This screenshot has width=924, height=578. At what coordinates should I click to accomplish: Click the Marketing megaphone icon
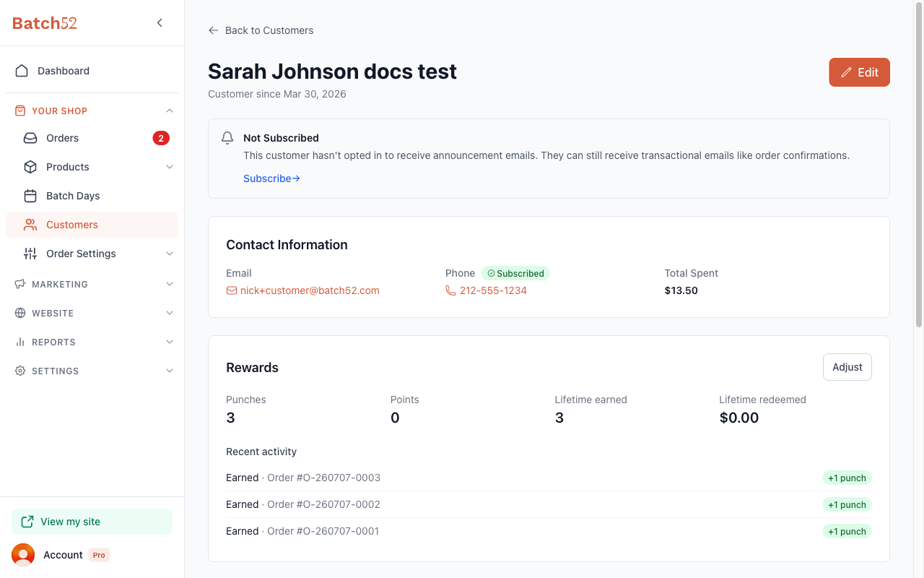pos(20,284)
